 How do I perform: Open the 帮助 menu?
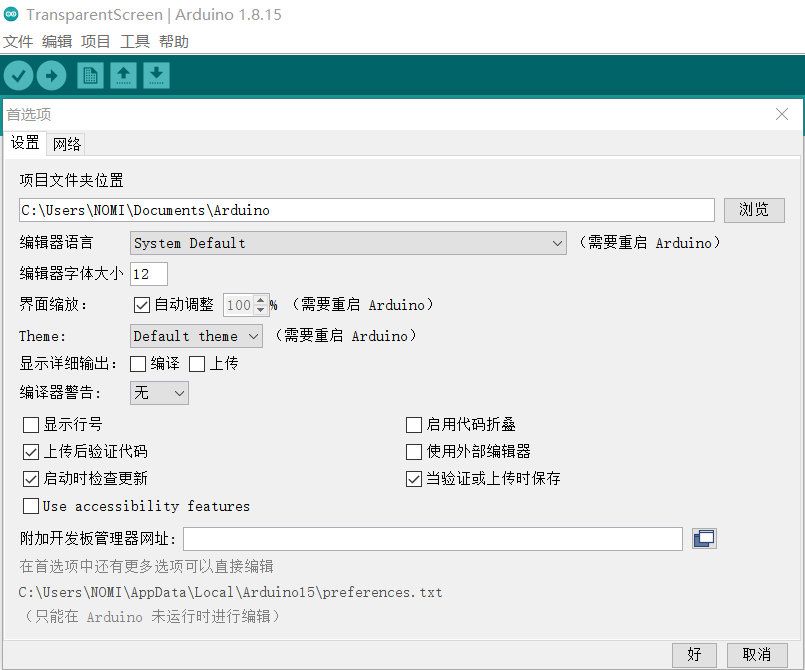coord(174,41)
